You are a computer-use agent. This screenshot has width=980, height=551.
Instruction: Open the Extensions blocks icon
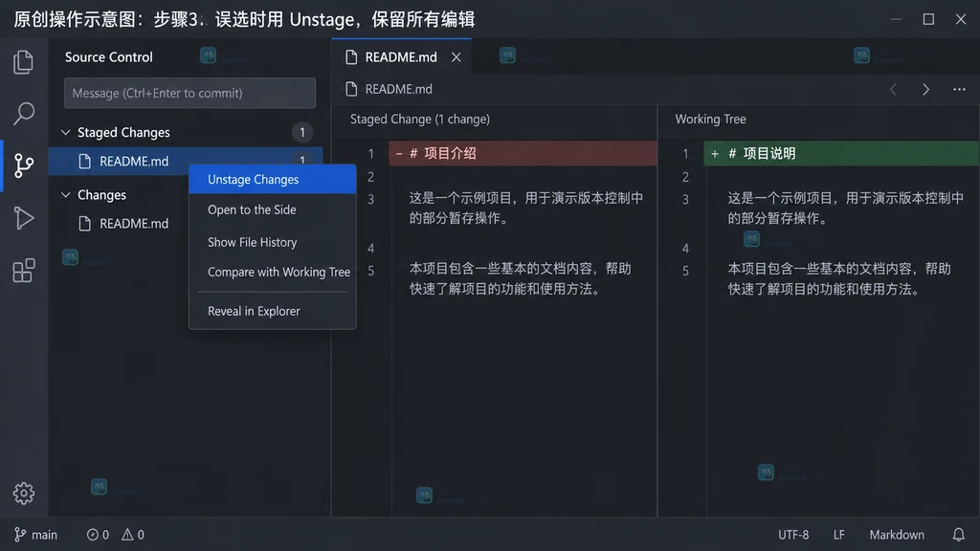[x=24, y=271]
